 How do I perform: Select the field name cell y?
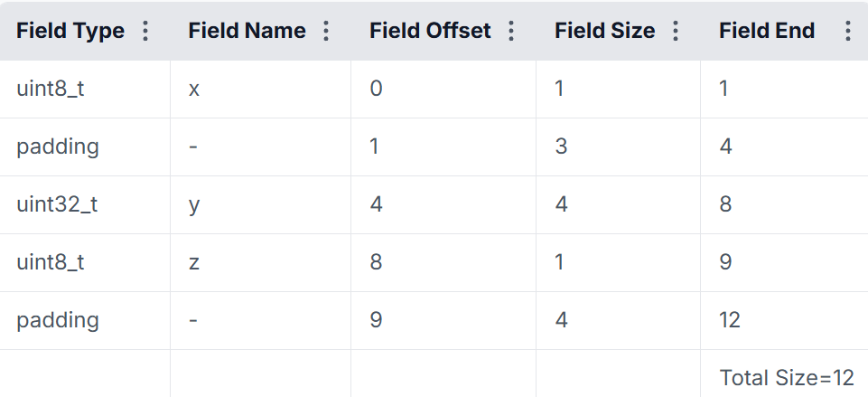coord(261,205)
